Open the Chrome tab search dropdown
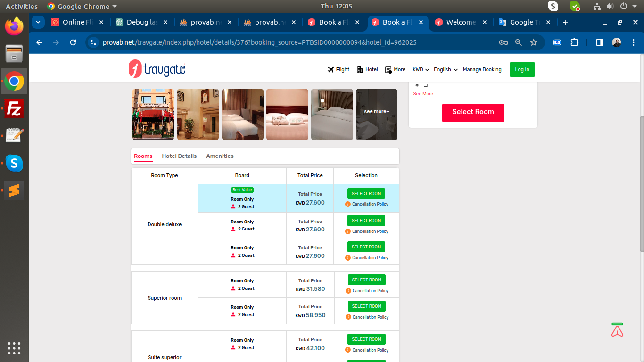Viewport: 644px width, 362px height. 38,22
